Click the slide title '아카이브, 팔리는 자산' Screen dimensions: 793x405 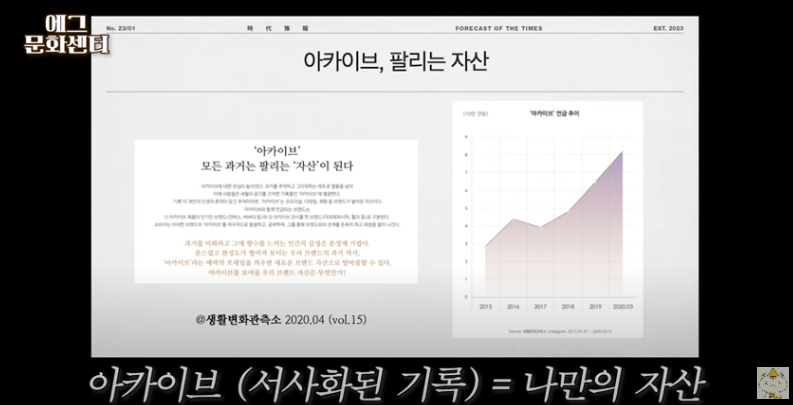point(395,61)
